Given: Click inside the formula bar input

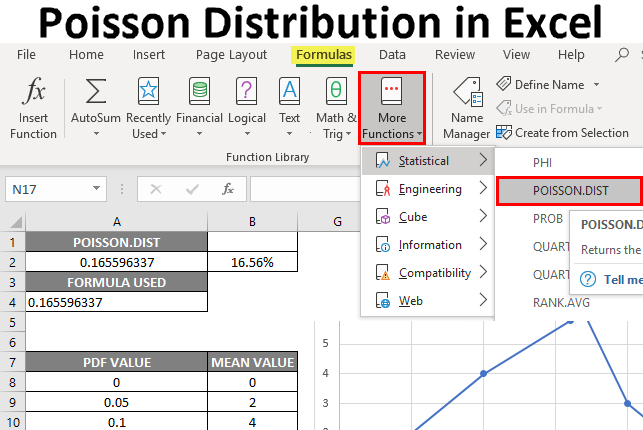Looking at the screenshot, I should coord(306,189).
